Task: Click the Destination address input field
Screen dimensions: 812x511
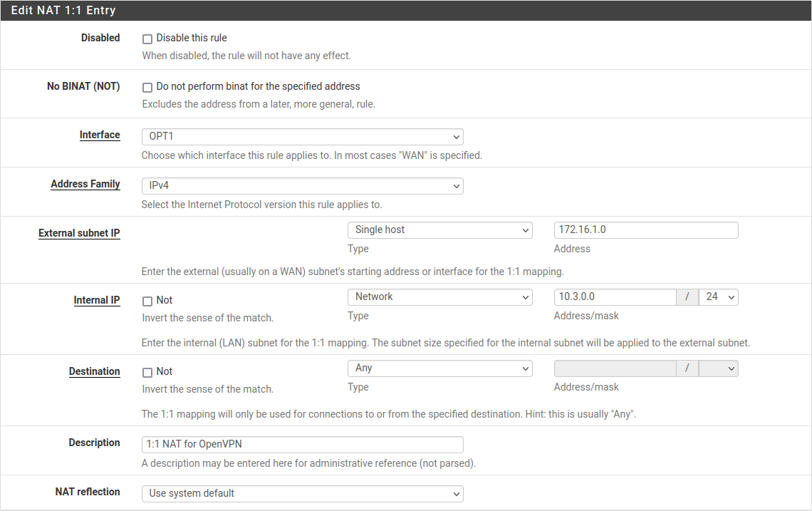Action: point(615,368)
